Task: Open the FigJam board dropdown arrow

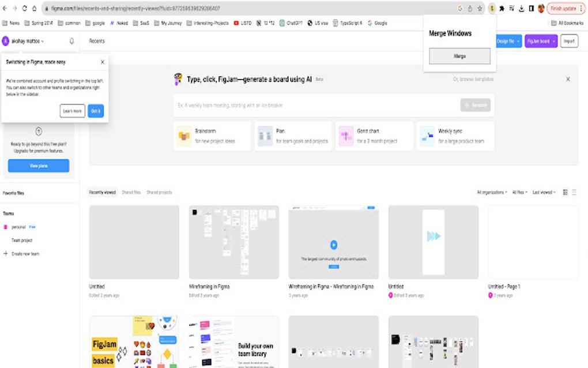Action: pyautogui.click(x=553, y=41)
